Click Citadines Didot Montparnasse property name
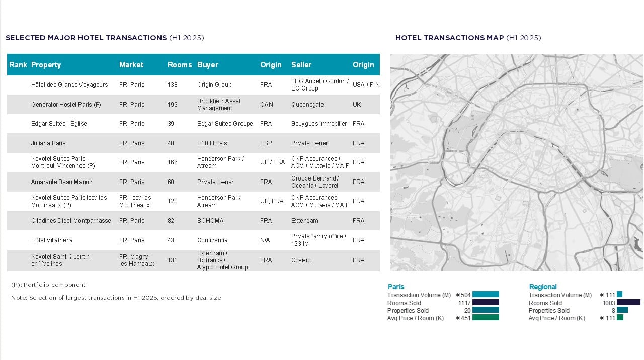Viewport: 644px width, 360px height. [x=71, y=221]
